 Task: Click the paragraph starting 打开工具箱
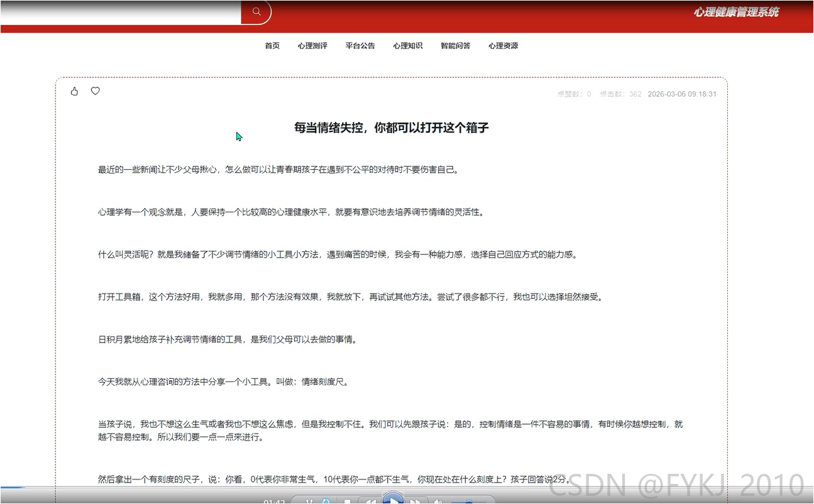coord(351,297)
